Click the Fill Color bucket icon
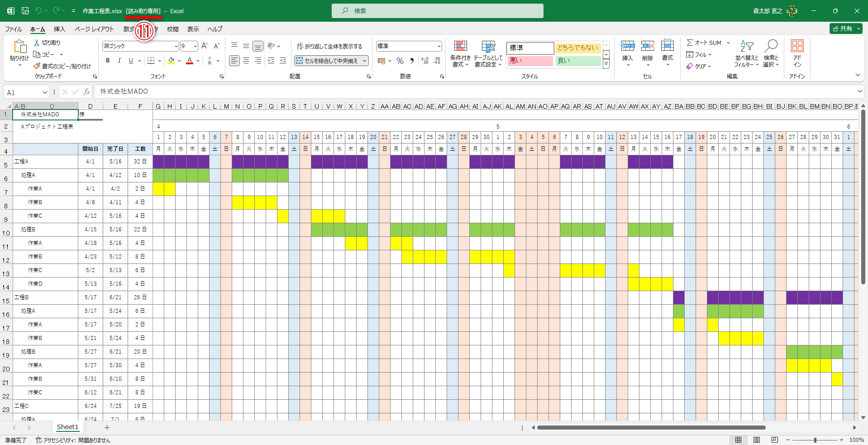 coord(171,61)
